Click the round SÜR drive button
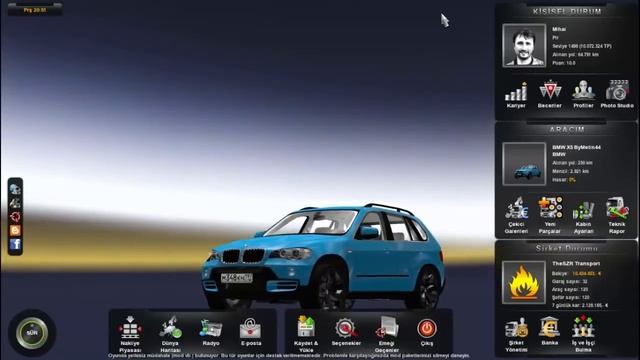 pyautogui.click(x=32, y=333)
